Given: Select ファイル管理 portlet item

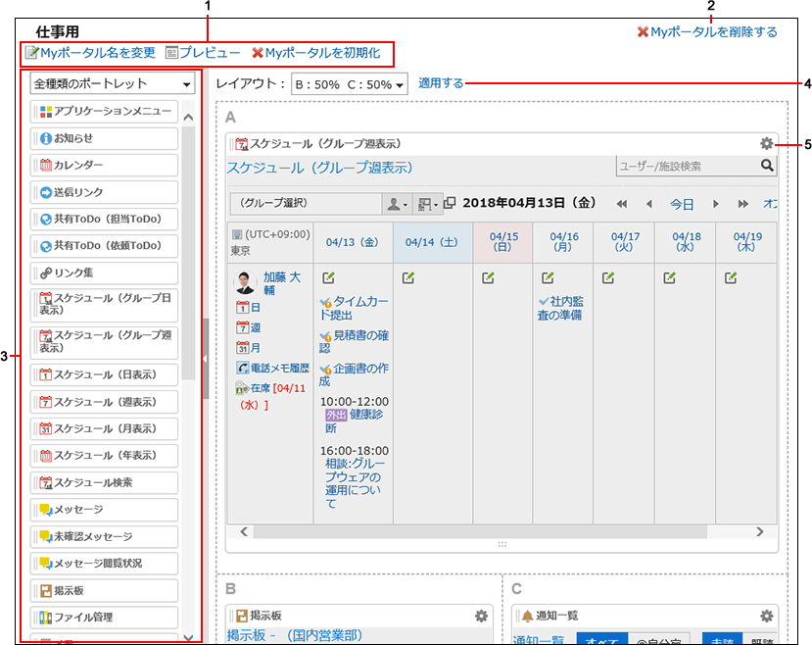Looking at the screenshot, I should click(104, 618).
